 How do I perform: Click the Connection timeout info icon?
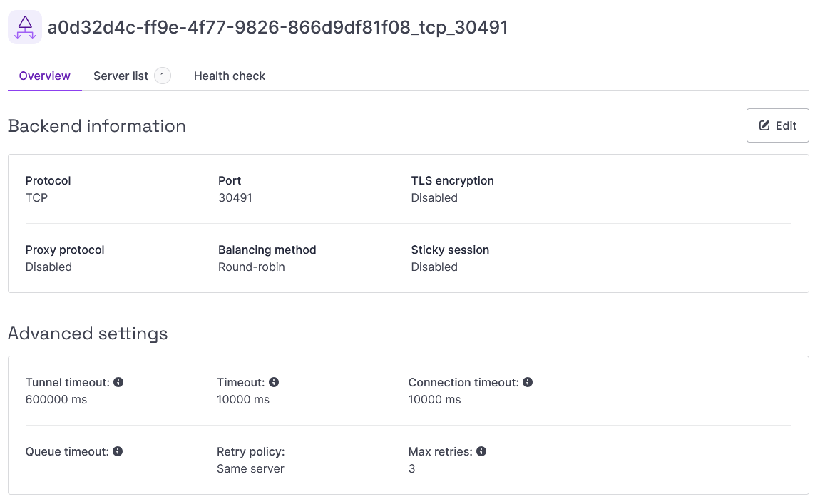tap(528, 382)
